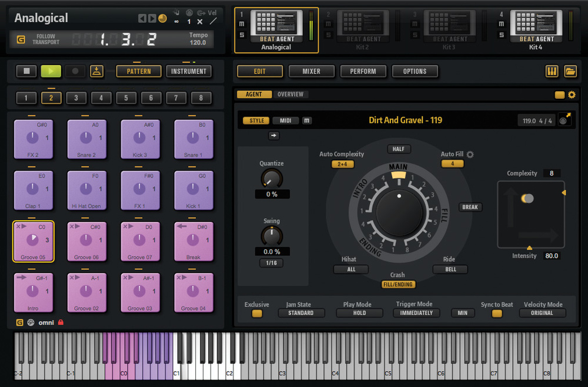Toggle the Sync to Beat switch
588x387 pixels.
pyautogui.click(x=496, y=313)
